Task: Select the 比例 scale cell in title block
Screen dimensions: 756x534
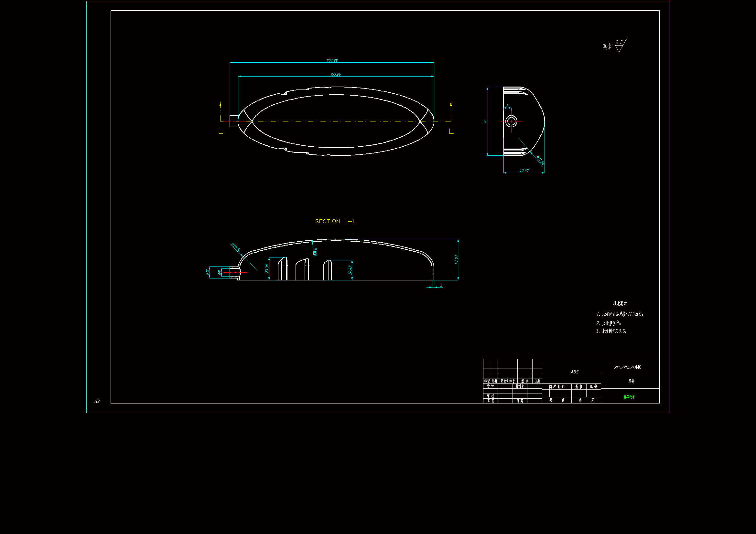Action: (x=593, y=387)
